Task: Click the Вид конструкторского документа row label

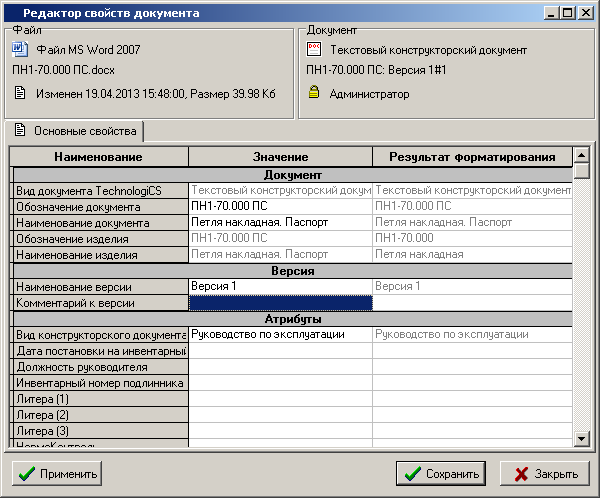Action: click(x=101, y=335)
